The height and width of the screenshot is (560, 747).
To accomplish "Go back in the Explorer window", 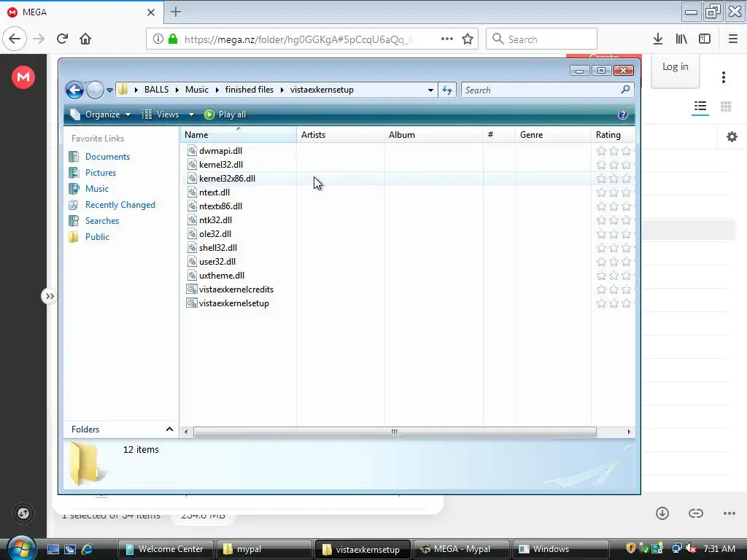I will [74, 90].
